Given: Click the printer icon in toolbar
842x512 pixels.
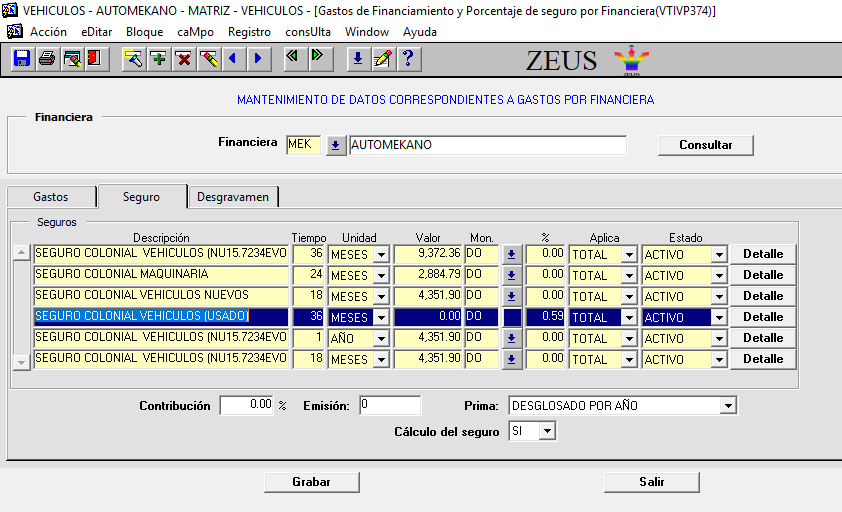Looking at the screenshot, I should coord(46,59).
